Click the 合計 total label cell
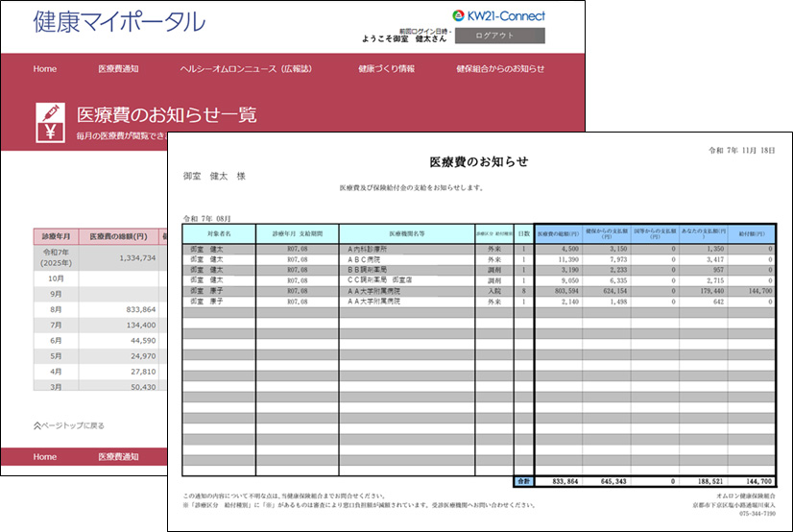The height and width of the screenshot is (532, 793). click(x=523, y=481)
